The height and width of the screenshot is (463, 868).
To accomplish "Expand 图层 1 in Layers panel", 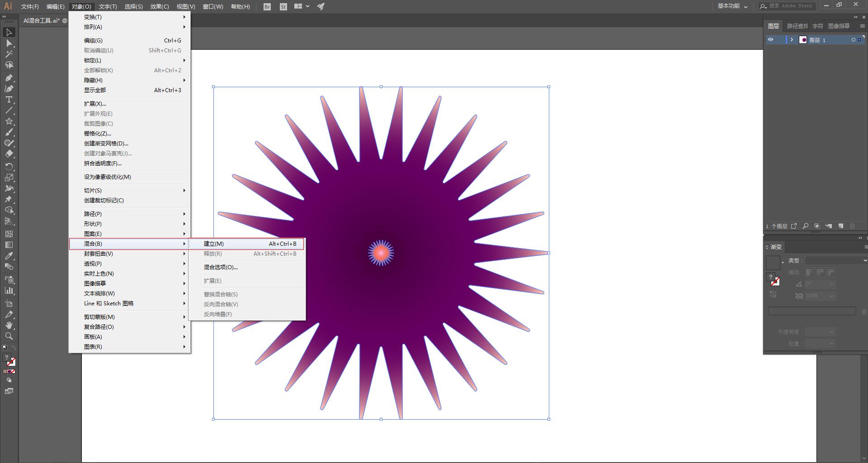I will point(792,40).
